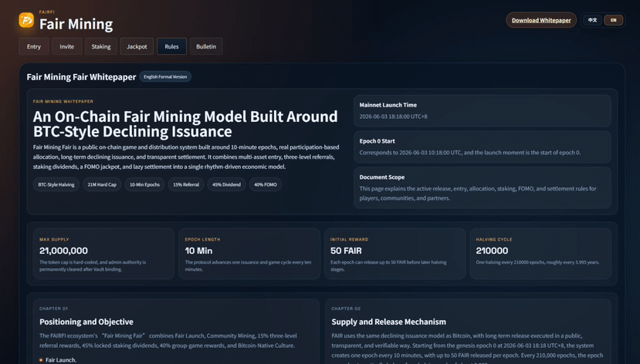Click the Positioning and Objective heading

(x=86, y=322)
